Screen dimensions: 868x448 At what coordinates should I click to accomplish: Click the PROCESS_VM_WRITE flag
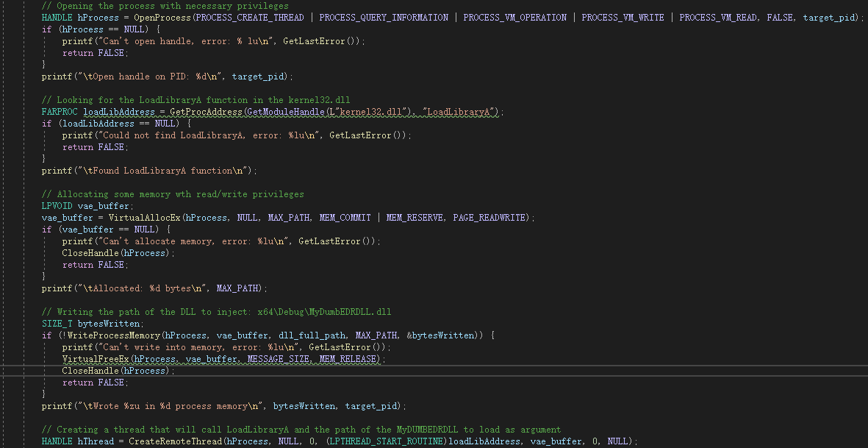tap(623, 17)
